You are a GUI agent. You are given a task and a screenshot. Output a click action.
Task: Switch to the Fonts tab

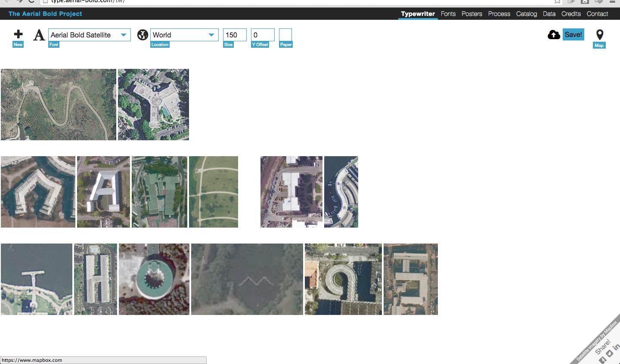pos(448,14)
